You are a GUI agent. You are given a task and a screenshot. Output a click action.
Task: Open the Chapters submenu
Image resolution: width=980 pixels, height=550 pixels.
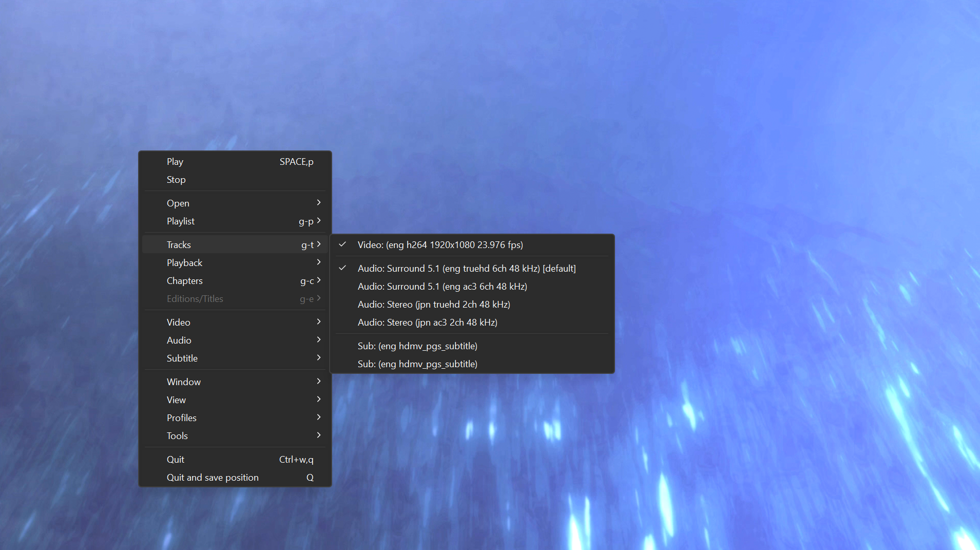click(235, 281)
